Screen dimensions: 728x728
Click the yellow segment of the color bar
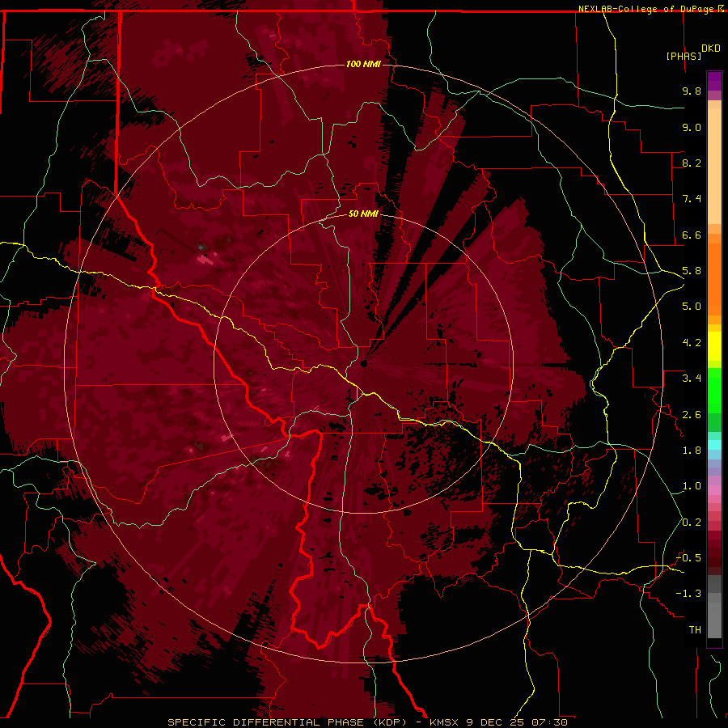click(x=714, y=346)
